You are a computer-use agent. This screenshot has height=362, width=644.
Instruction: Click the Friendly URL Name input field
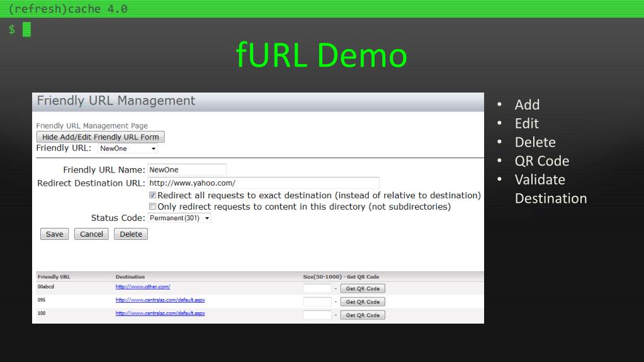pos(187,170)
